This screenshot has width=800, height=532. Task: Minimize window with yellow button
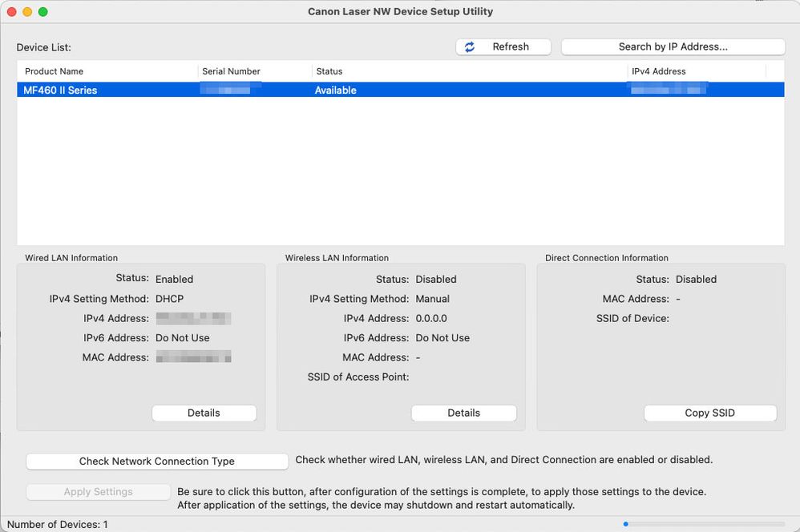(27, 12)
